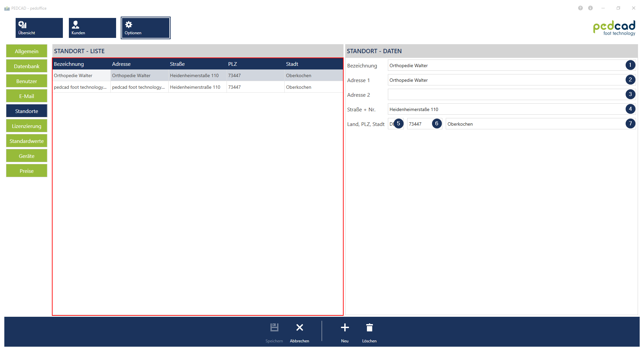Select the Geräte settings tab
The height and width of the screenshot is (351, 644).
click(27, 156)
